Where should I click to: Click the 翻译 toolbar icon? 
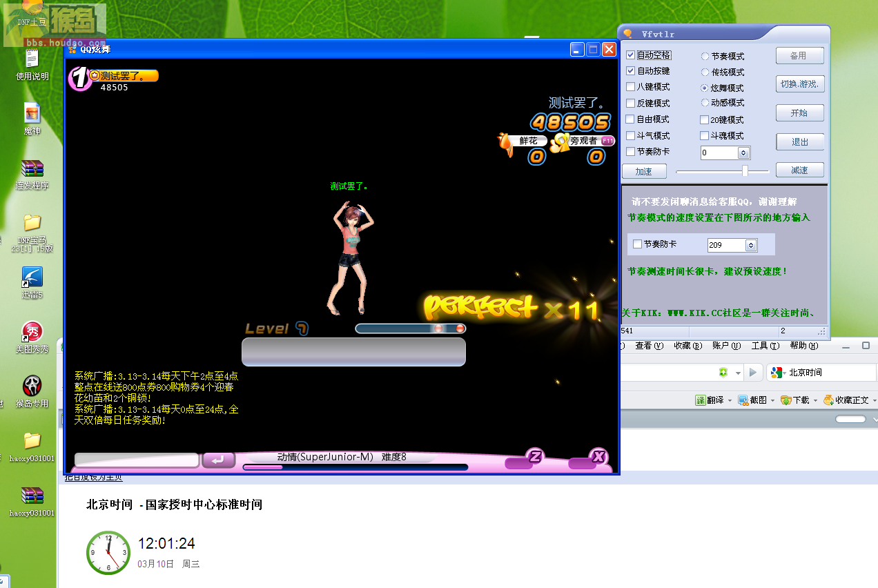pos(700,400)
